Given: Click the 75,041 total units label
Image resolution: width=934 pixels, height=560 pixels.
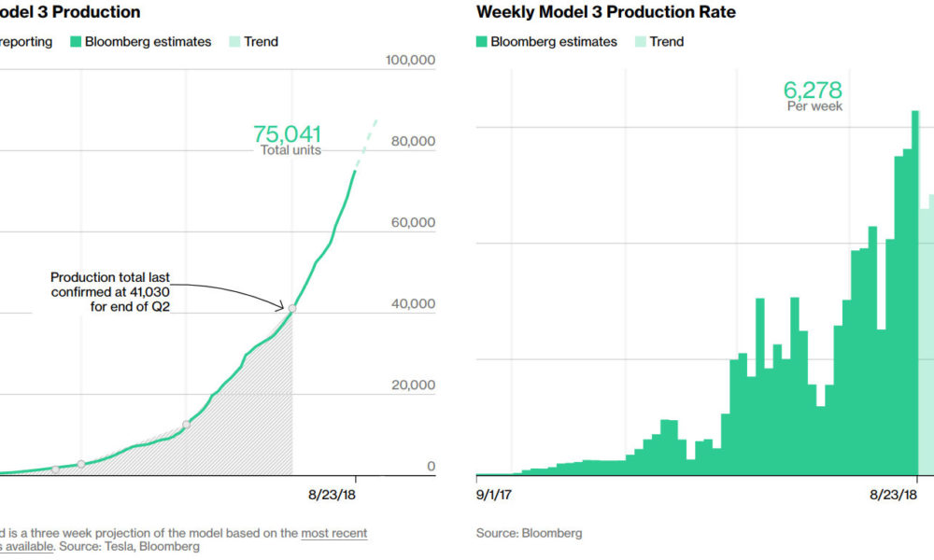Looking at the screenshot, I should [288, 140].
